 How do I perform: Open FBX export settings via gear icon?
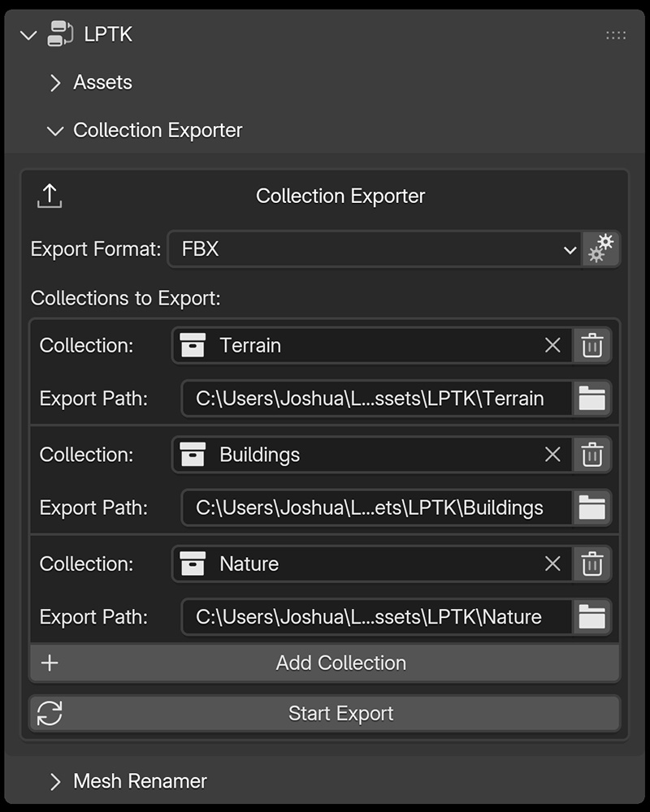pos(600,249)
